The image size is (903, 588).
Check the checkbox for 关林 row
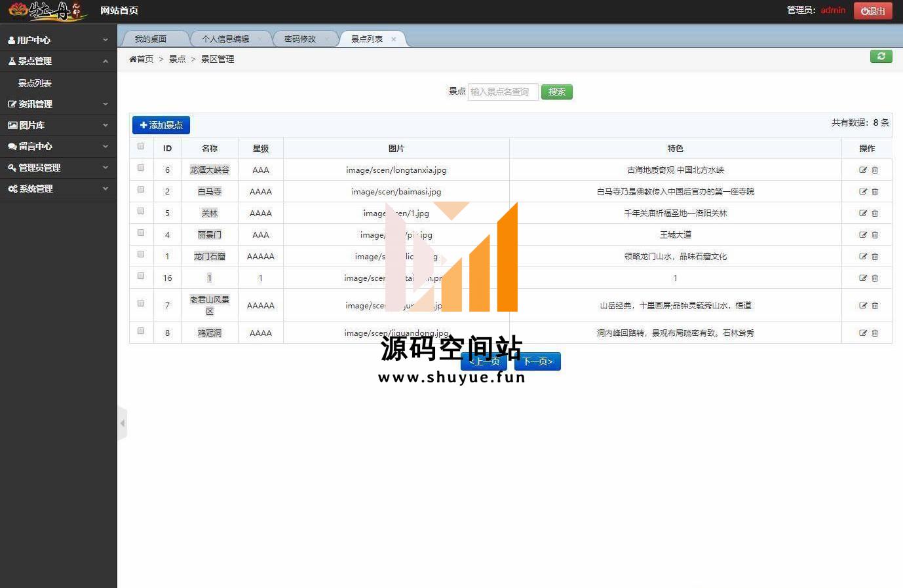pyautogui.click(x=141, y=211)
